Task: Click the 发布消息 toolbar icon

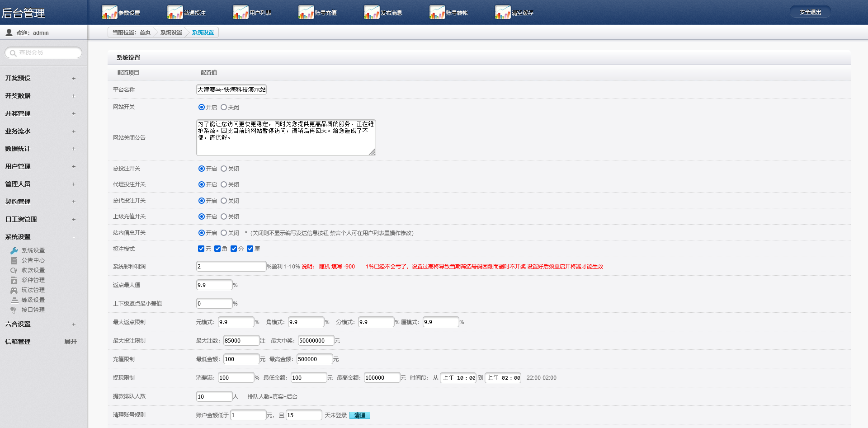Action: point(371,13)
